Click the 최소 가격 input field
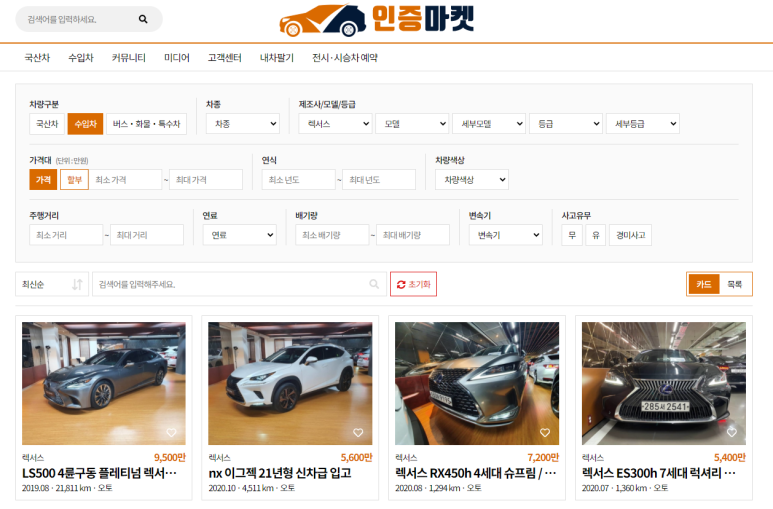Viewport: 773px width, 509px height. pos(125,180)
